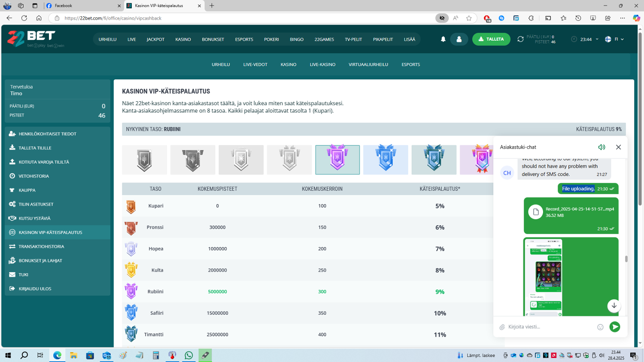
Task: Mute the support chat sound
Action: pyautogui.click(x=601, y=147)
